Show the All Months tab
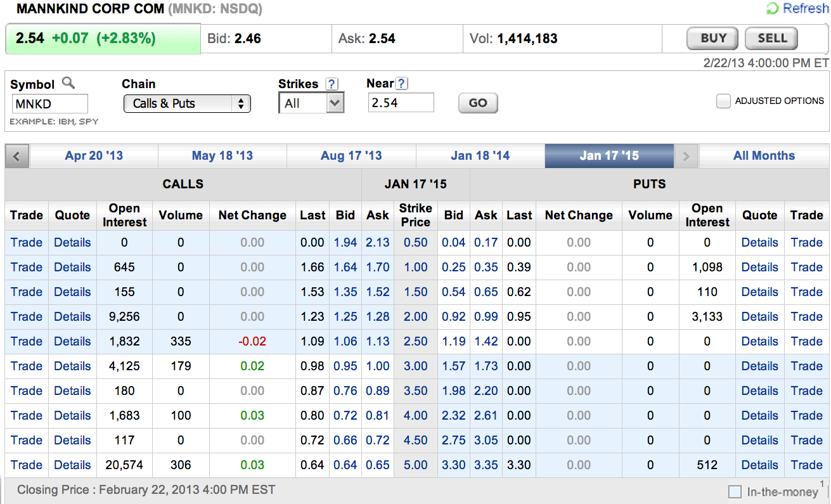831x504 pixels. point(764,156)
